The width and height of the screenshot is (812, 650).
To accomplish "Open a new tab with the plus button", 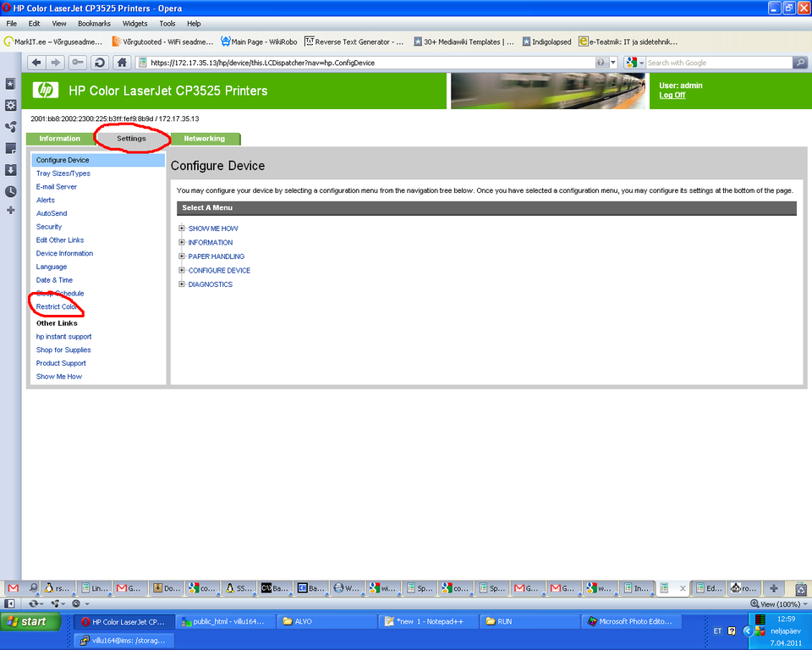I will (x=774, y=588).
